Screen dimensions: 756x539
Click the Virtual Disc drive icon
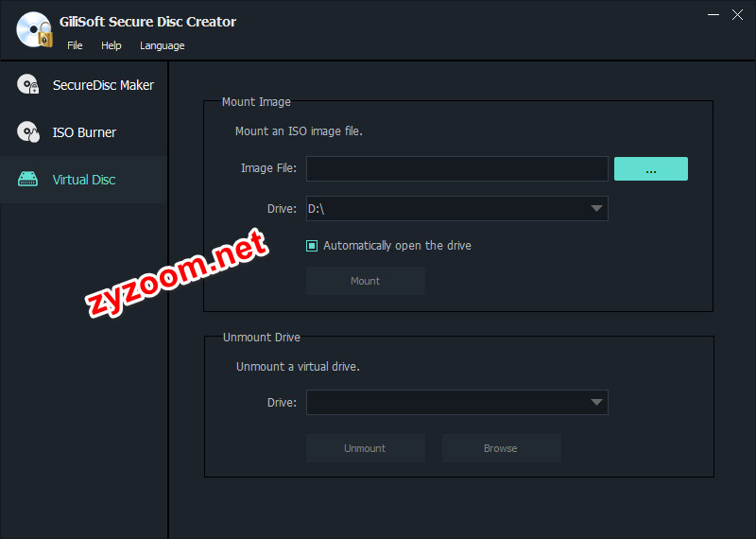(x=27, y=179)
